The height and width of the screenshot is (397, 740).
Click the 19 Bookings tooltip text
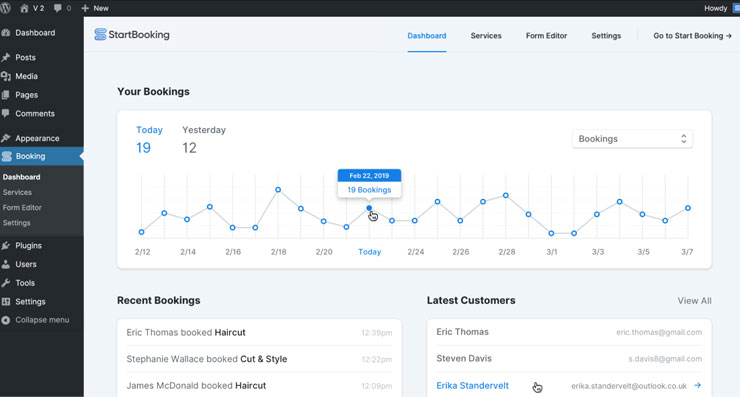click(x=369, y=190)
